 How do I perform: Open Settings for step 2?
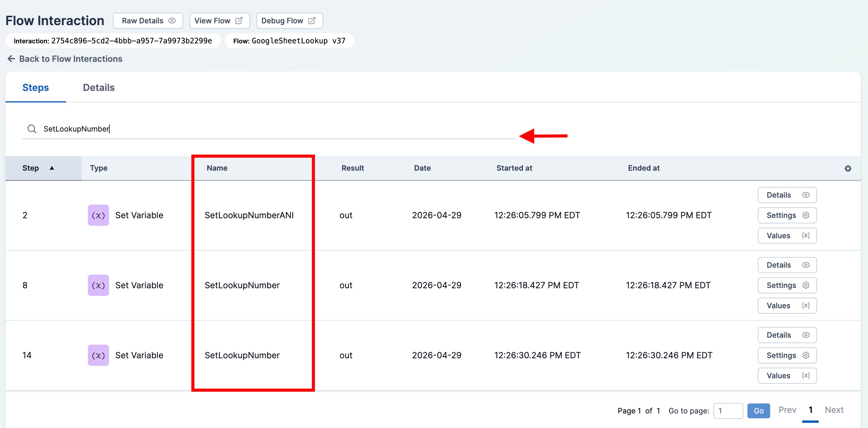click(x=787, y=215)
